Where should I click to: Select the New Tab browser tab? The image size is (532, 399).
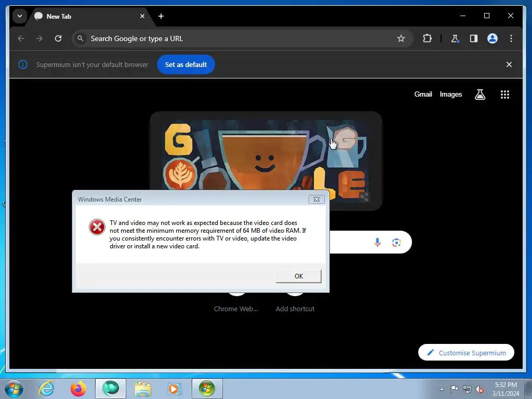pos(90,16)
